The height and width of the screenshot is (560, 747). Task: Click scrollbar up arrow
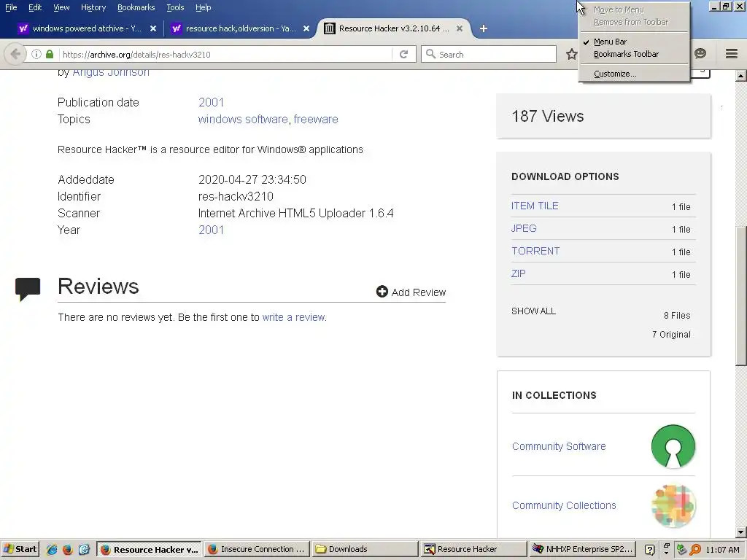741,75
